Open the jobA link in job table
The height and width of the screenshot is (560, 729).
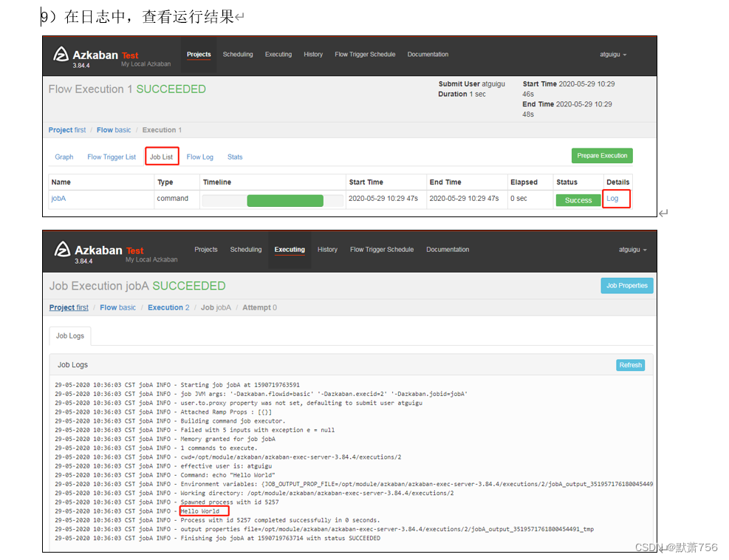(58, 199)
